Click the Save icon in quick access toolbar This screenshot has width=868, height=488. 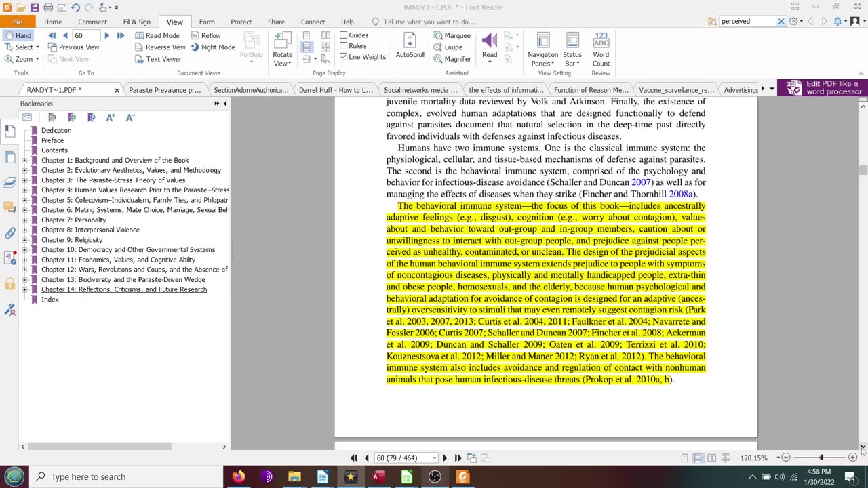(x=34, y=7)
